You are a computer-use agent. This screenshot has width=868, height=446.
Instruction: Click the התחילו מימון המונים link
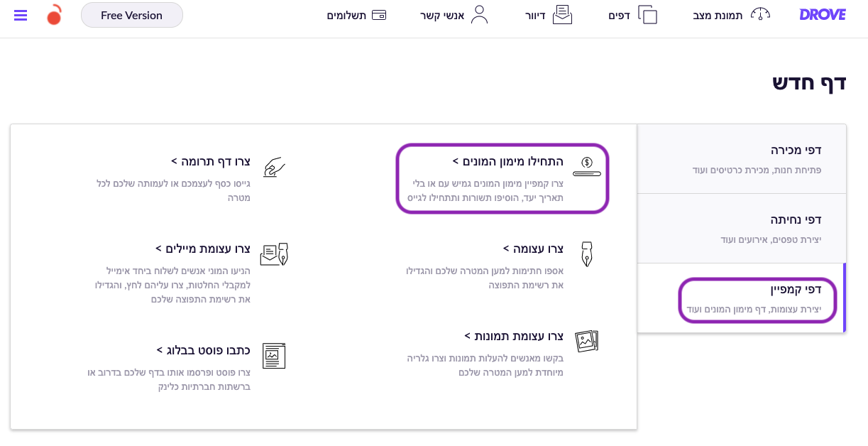(x=508, y=162)
